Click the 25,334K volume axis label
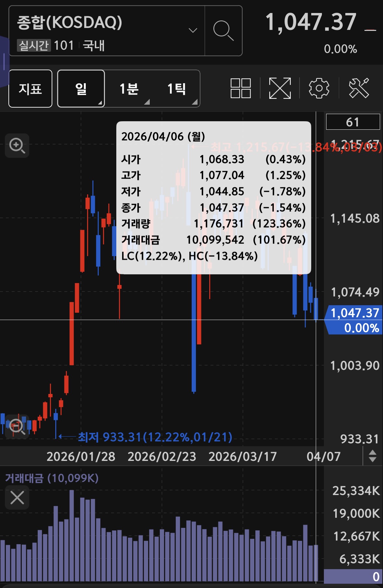The image size is (383, 588). (356, 490)
